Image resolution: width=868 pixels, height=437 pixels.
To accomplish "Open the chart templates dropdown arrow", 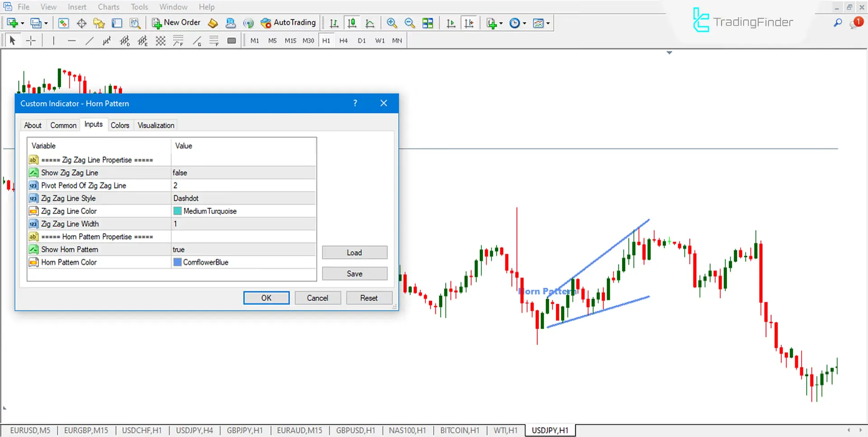I will pyautogui.click(x=547, y=23).
